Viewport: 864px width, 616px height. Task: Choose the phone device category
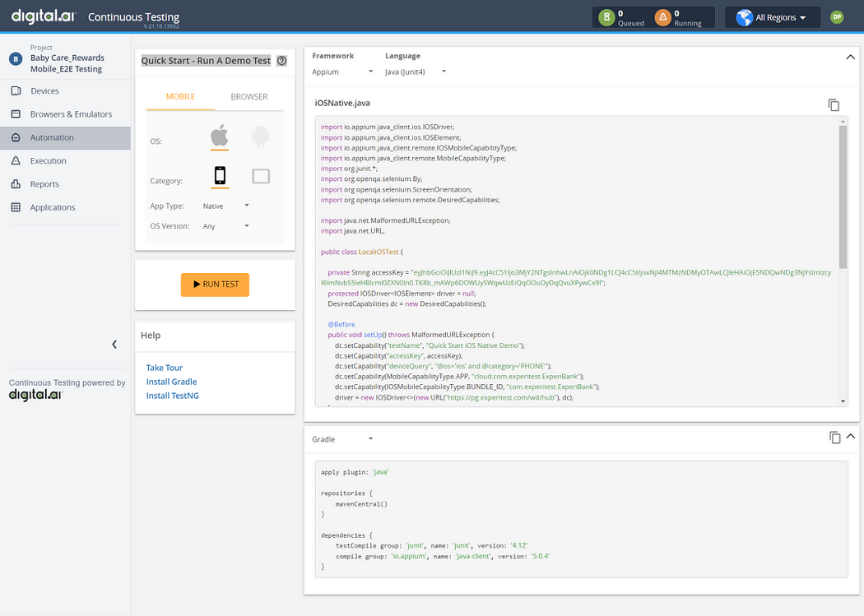coord(220,176)
